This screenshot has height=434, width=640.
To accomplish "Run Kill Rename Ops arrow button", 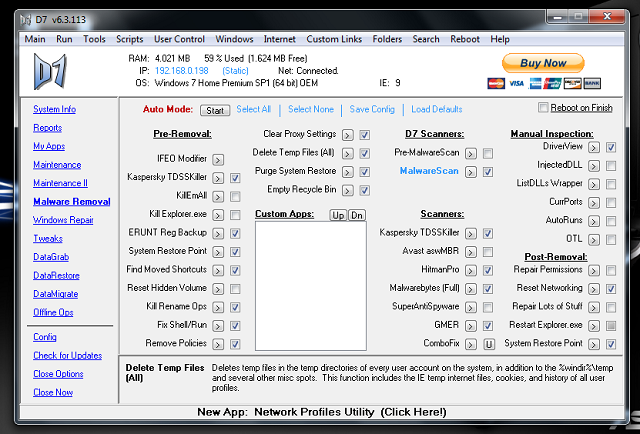I will pyautogui.click(x=218, y=307).
